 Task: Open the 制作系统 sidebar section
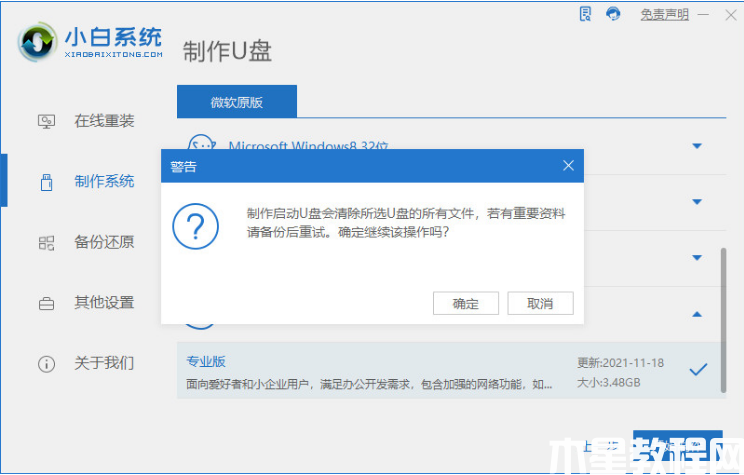point(104,181)
